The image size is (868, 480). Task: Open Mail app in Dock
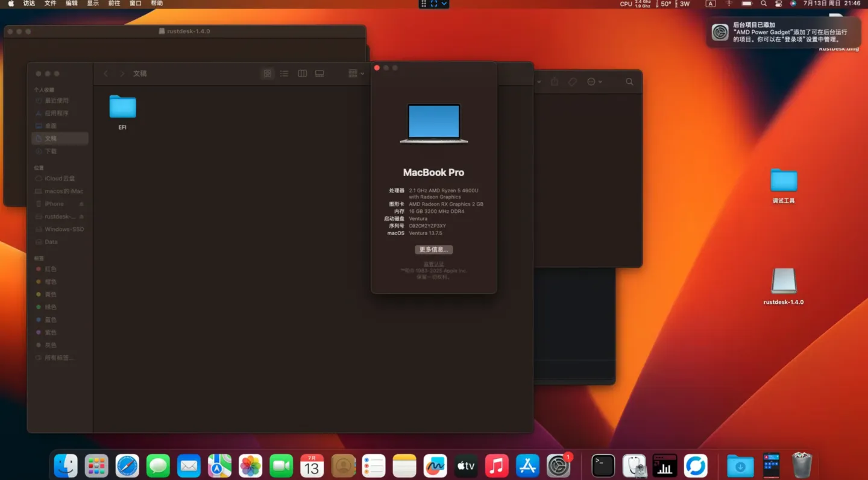(x=189, y=466)
